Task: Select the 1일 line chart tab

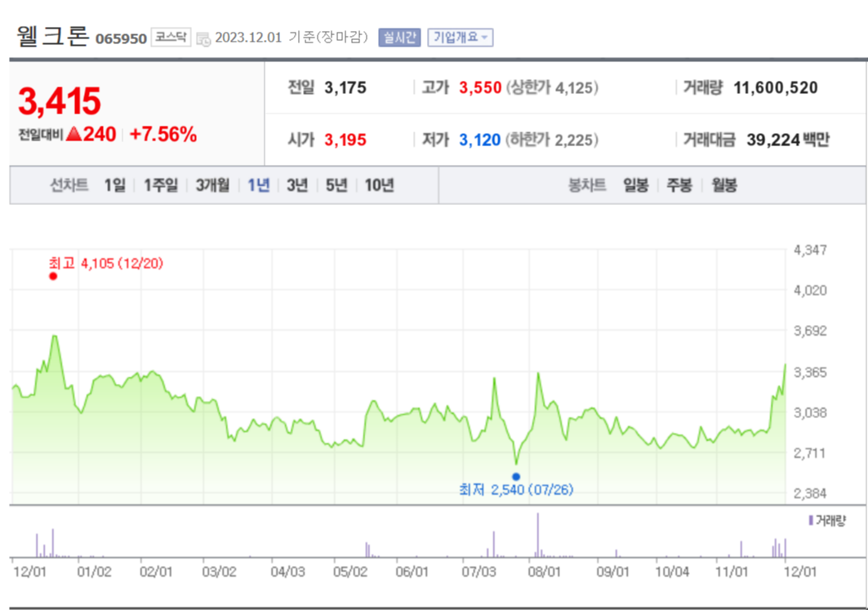Action: (114, 185)
